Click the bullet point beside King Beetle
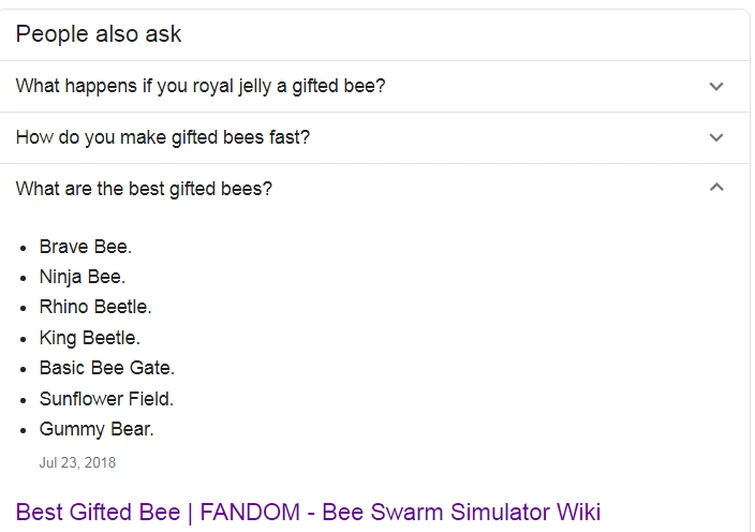Image resolution: width=755 pixels, height=532 pixels. [x=23, y=339]
